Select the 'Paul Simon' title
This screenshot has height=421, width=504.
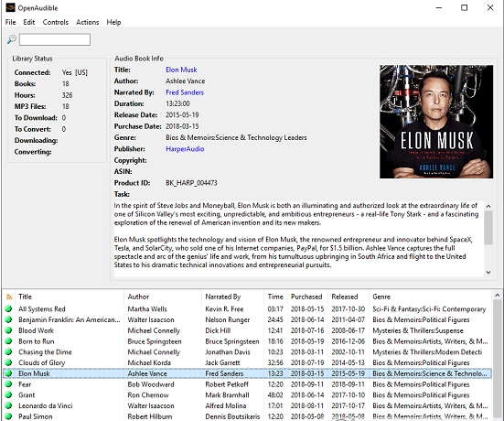pos(36,416)
